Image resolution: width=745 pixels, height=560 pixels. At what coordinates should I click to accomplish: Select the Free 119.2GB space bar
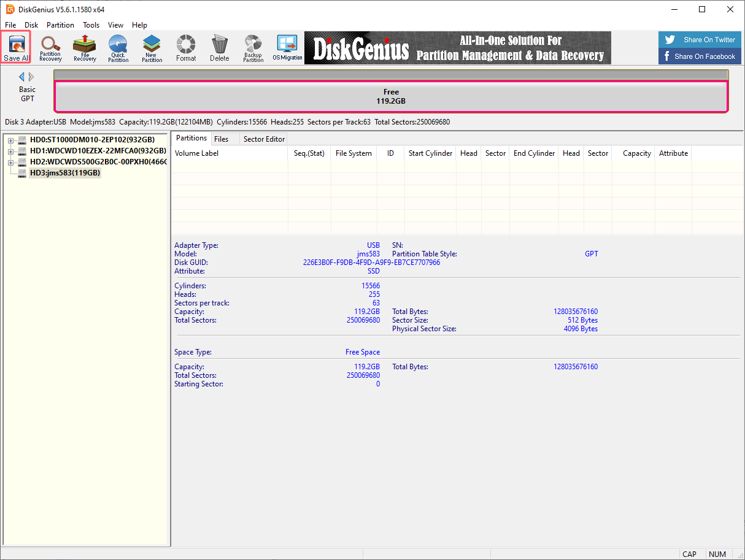pos(391,96)
